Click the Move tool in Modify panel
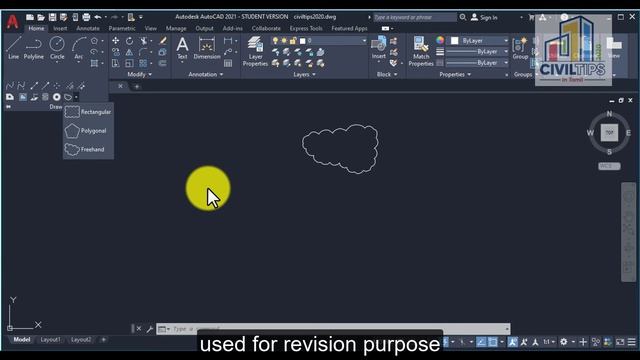The width and height of the screenshot is (640, 360). click(116, 41)
